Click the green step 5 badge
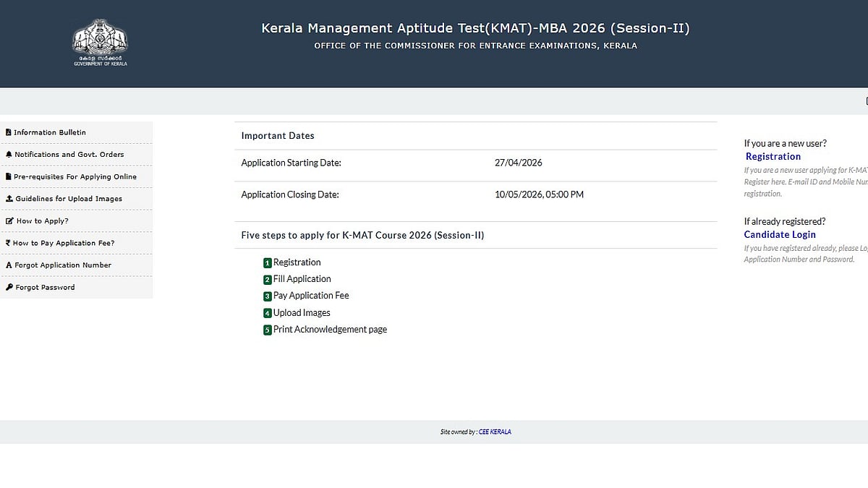 click(x=268, y=330)
